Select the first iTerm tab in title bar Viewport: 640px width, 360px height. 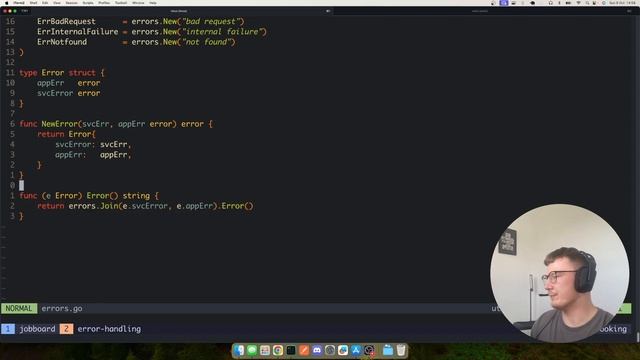pyautogui.click(x=179, y=11)
